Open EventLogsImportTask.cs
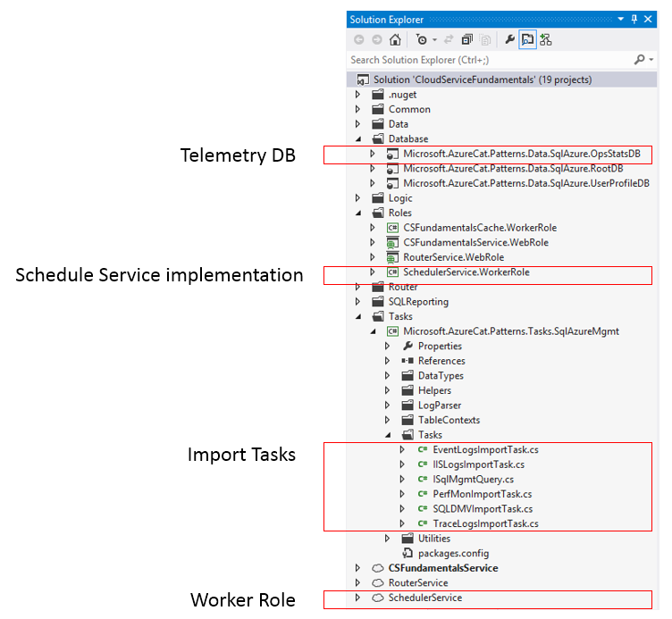This screenshot has height=619, width=672. pos(485,450)
